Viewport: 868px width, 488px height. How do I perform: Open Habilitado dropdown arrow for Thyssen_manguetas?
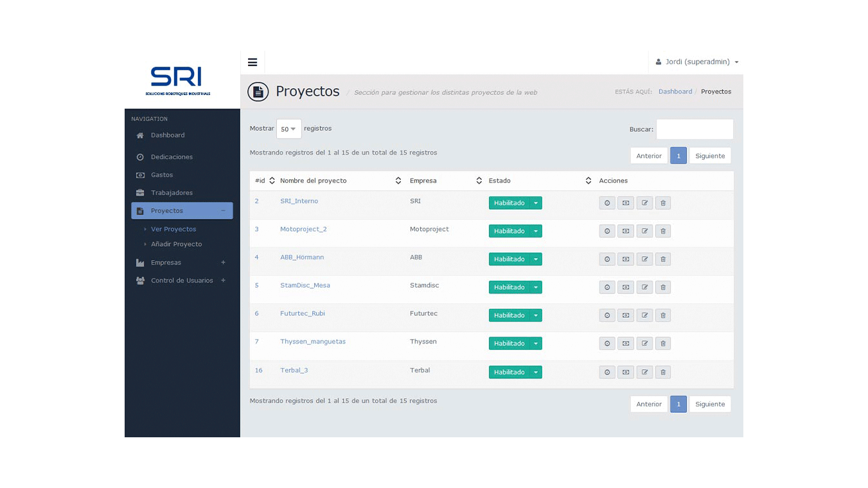[536, 344]
